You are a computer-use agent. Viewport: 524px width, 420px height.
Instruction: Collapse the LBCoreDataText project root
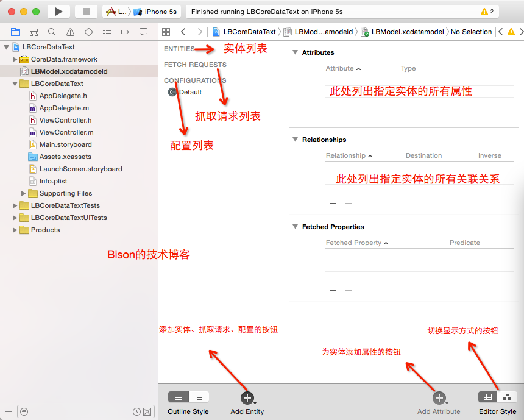[6, 47]
